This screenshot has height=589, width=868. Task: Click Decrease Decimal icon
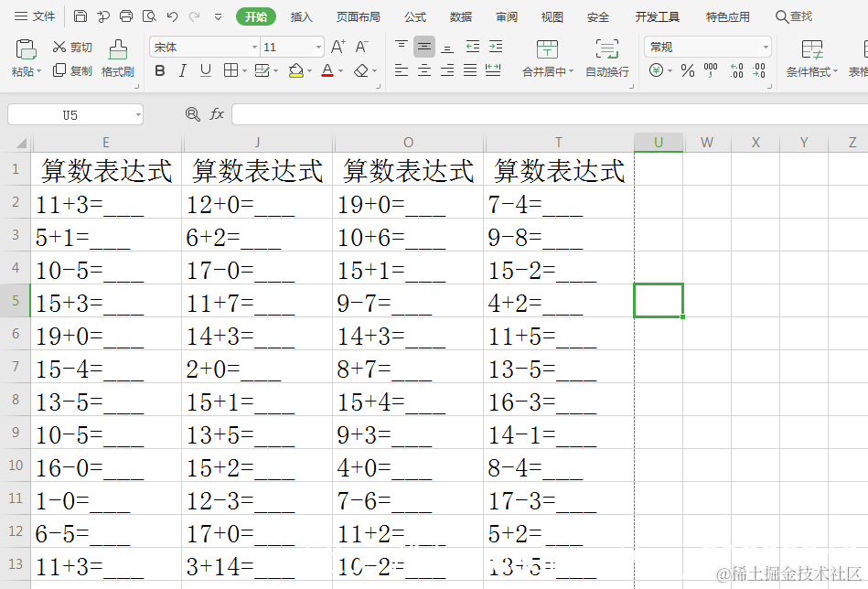point(759,70)
